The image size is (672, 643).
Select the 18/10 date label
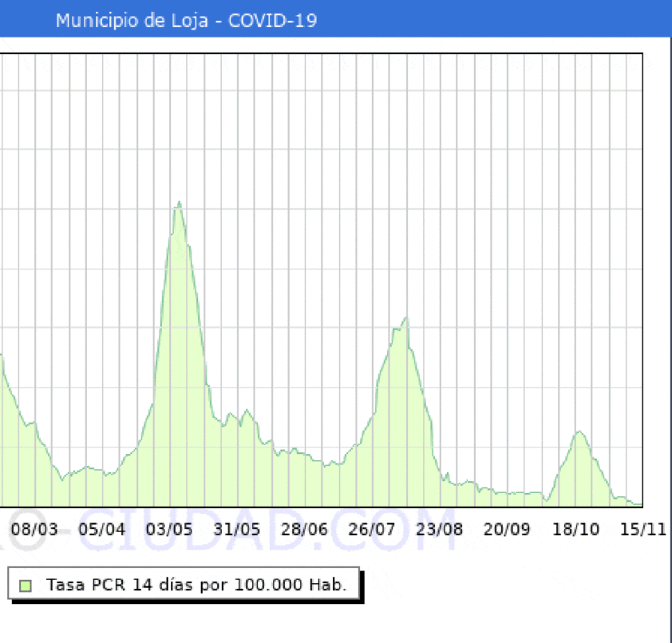click(575, 529)
